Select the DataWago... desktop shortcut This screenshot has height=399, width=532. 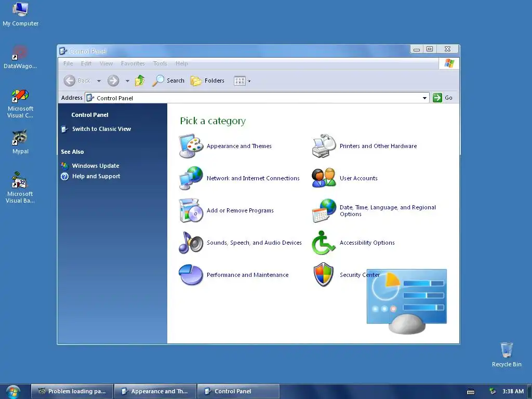tap(20, 57)
